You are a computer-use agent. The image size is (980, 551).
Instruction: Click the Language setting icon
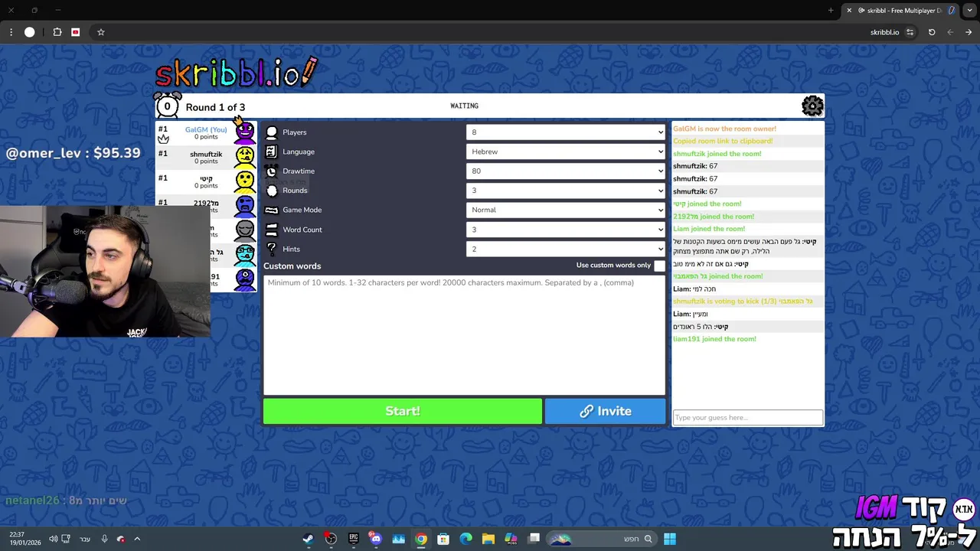pyautogui.click(x=271, y=152)
